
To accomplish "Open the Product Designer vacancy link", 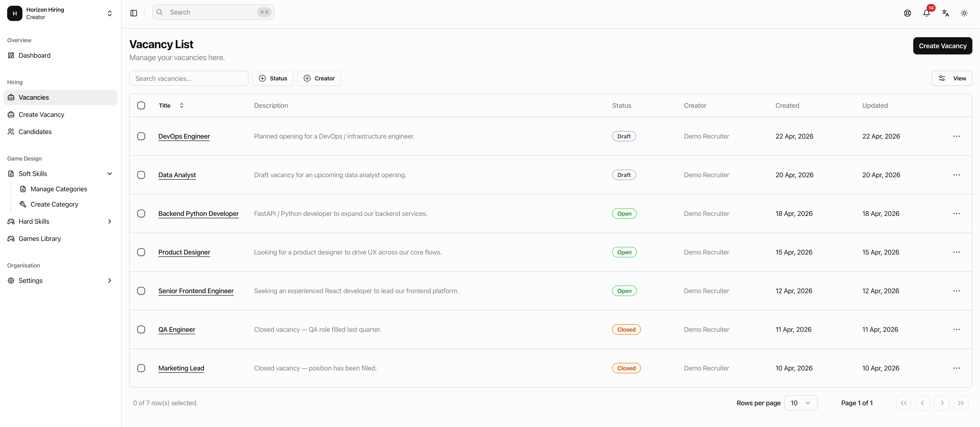I will tap(184, 252).
